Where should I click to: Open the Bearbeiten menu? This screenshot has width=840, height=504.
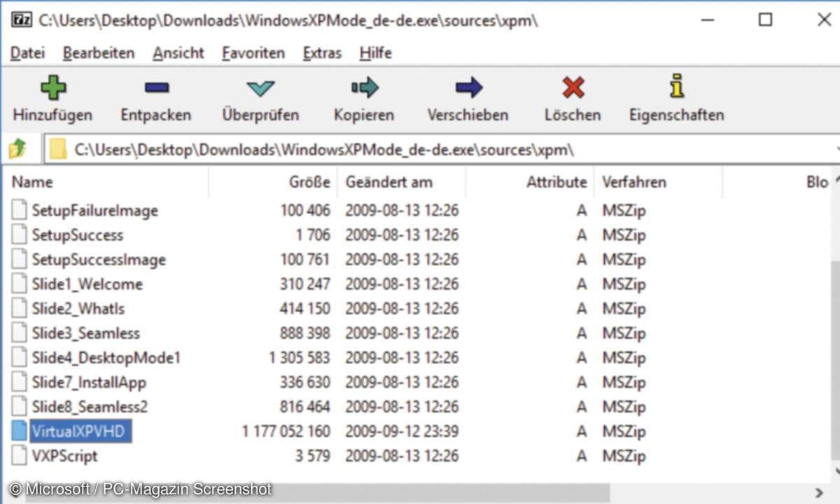pyautogui.click(x=99, y=53)
